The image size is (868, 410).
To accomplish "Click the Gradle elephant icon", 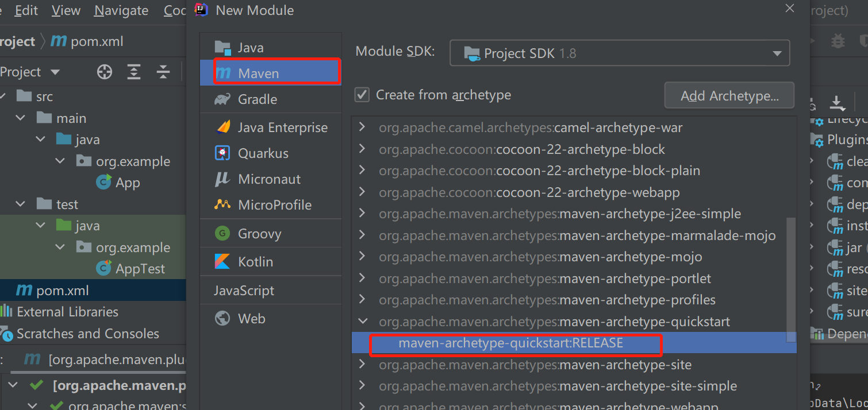I will click(222, 99).
